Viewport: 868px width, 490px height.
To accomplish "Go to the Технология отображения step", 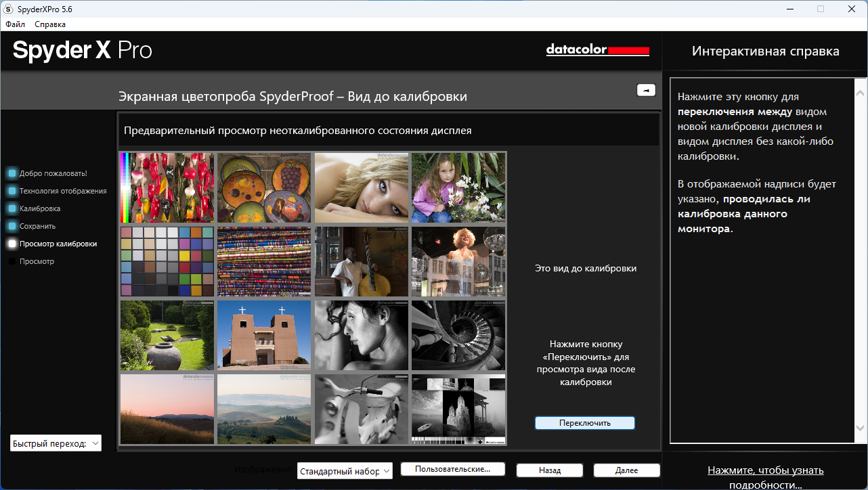I will point(63,191).
